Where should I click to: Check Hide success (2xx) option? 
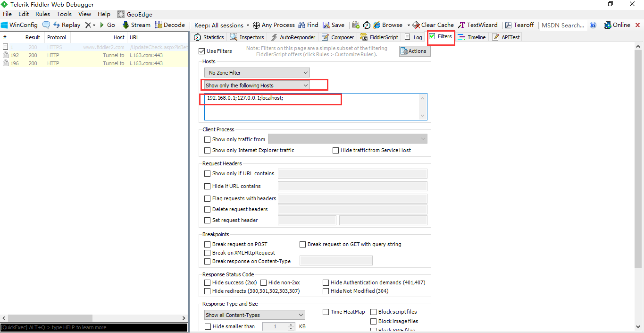tap(207, 282)
